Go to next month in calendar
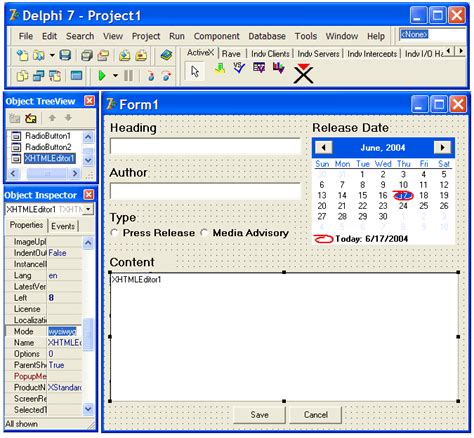 pyautogui.click(x=442, y=147)
